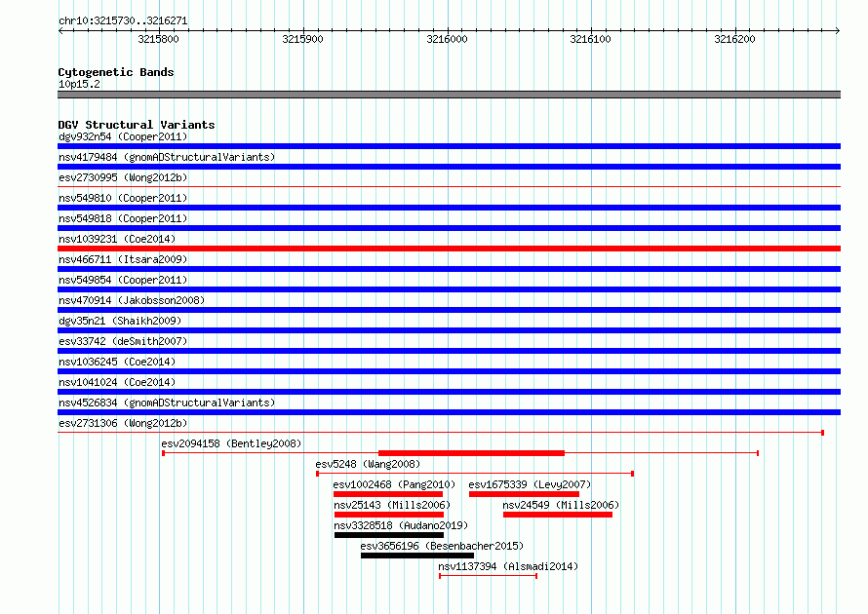
Task: Open nsv4526834 gnomADStructuralVariants label
Action: pyautogui.click(x=167, y=403)
